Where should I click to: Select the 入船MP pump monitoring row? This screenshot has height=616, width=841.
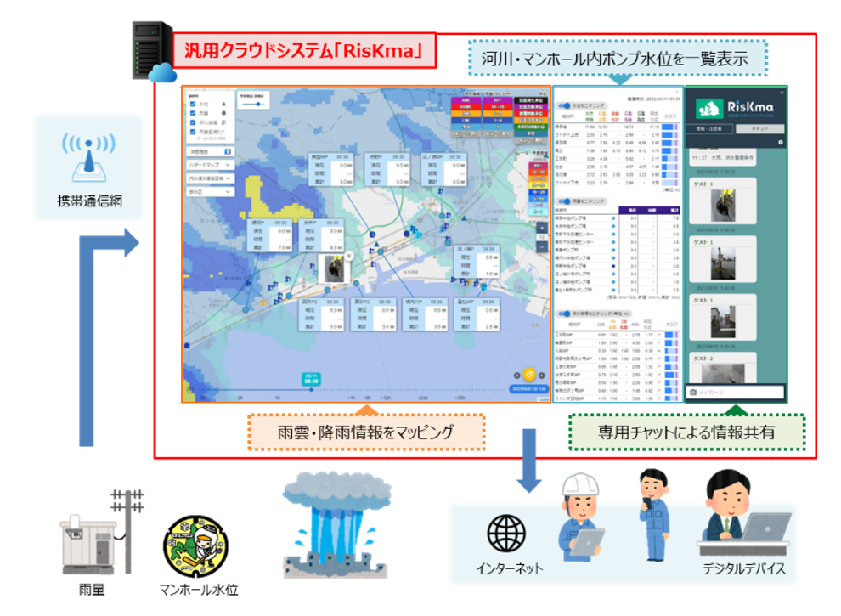point(617,350)
